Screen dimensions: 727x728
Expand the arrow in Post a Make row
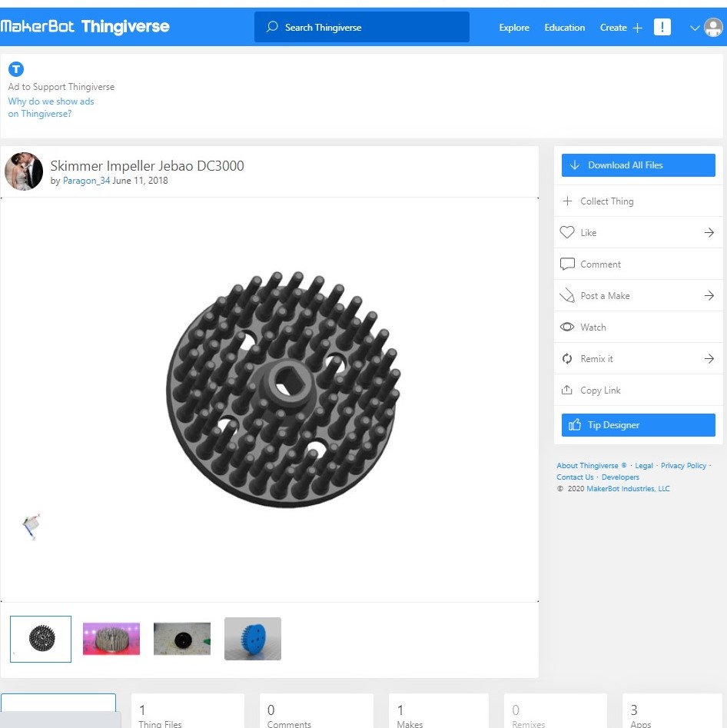coord(709,295)
